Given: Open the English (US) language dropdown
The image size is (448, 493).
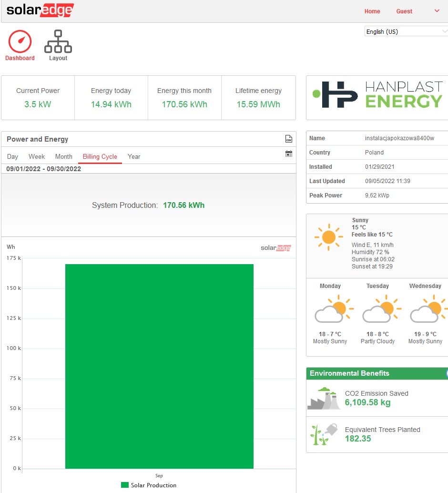Looking at the screenshot, I should pyautogui.click(x=406, y=31).
